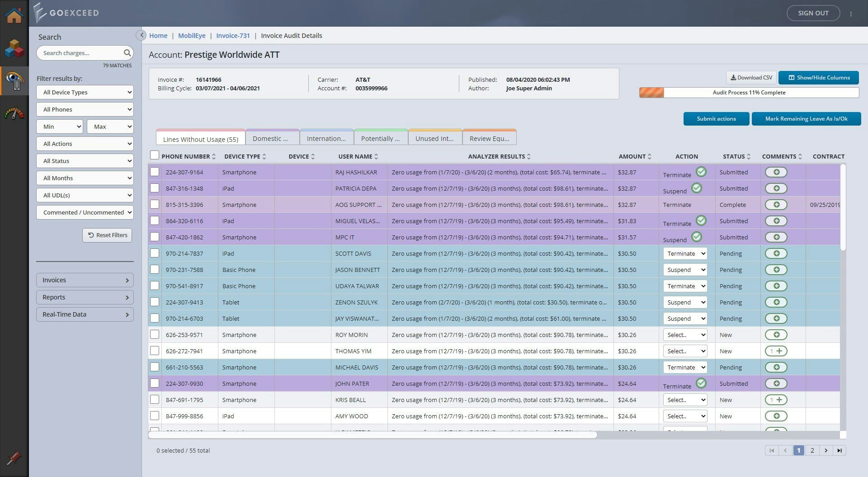868x477 pixels.
Task: Open the All Device Types dropdown
Action: point(85,92)
